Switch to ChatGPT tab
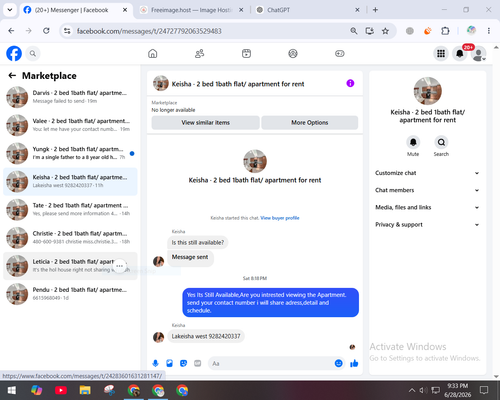500x400 pixels. point(307,10)
